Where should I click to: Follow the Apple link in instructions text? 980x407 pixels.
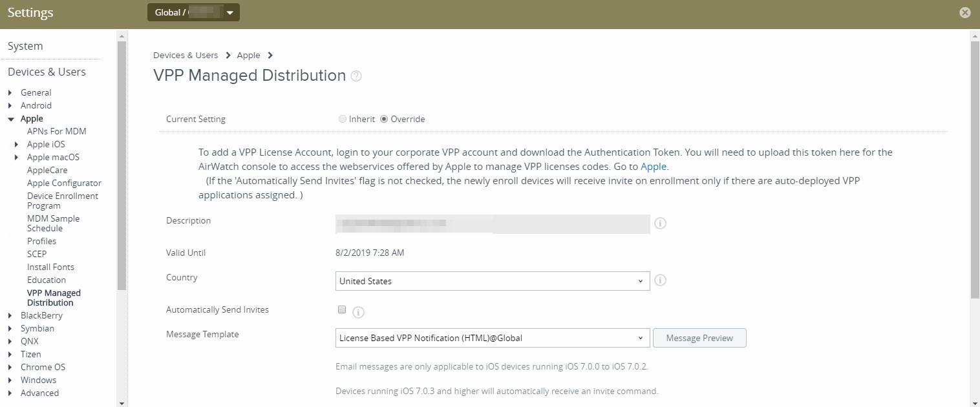coord(653,167)
